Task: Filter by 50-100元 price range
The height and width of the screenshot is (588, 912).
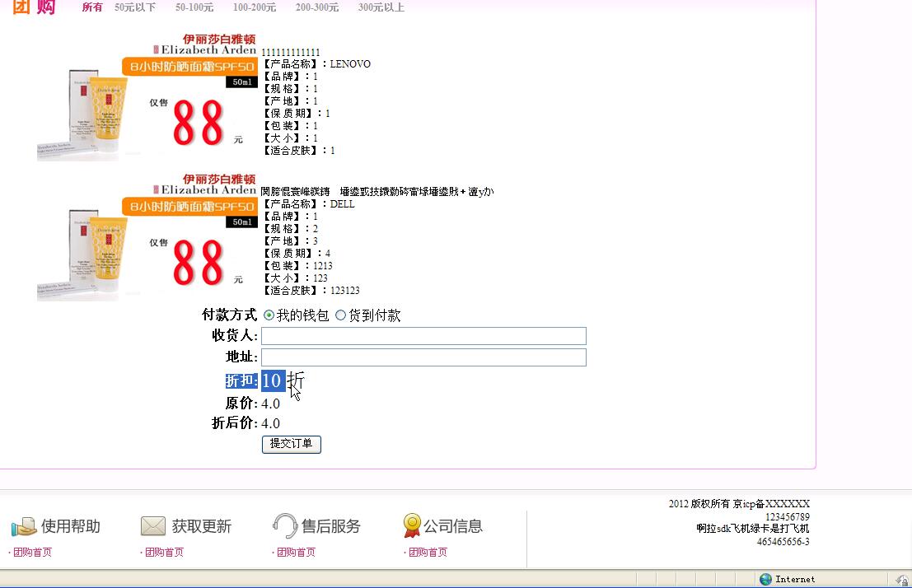Action: (194, 7)
